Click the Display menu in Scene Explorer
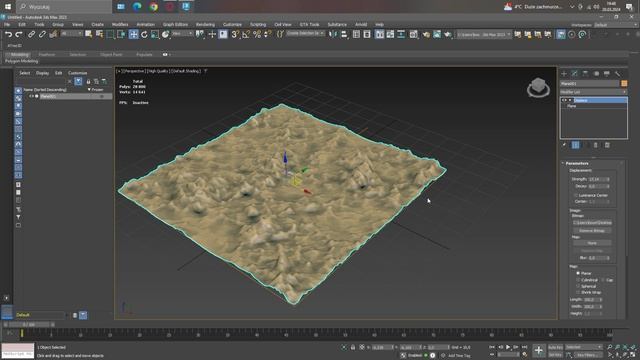The height and width of the screenshot is (360, 640). coord(42,73)
